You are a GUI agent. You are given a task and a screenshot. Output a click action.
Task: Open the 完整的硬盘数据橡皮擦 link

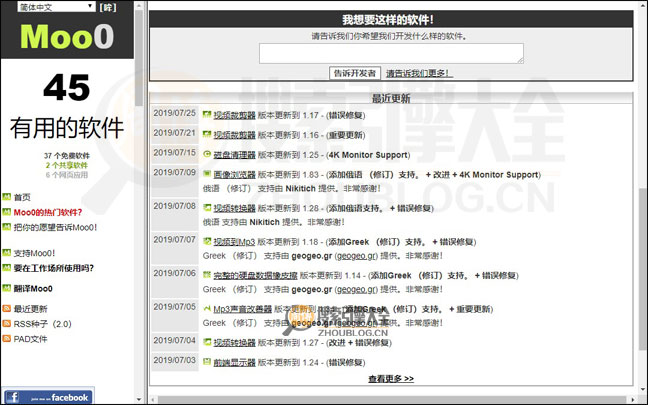[x=255, y=276]
